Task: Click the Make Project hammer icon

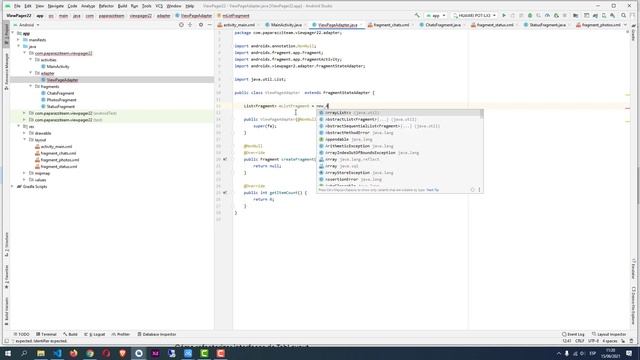Action: click(x=417, y=16)
